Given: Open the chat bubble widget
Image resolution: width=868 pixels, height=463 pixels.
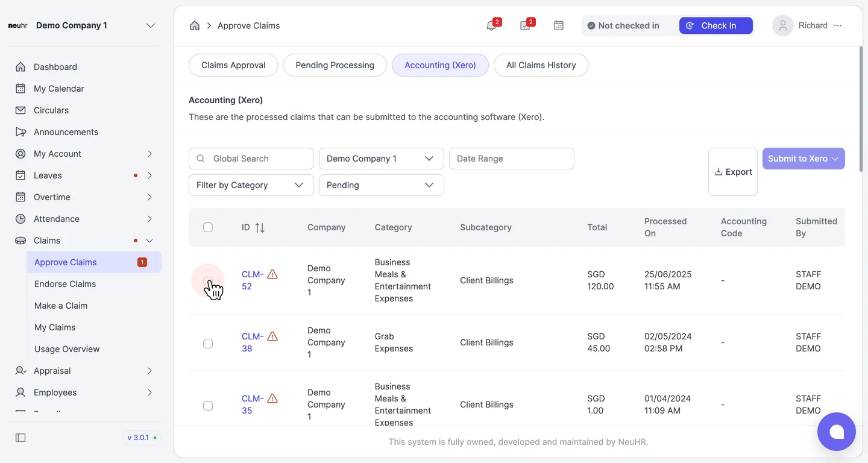Looking at the screenshot, I should [837, 432].
